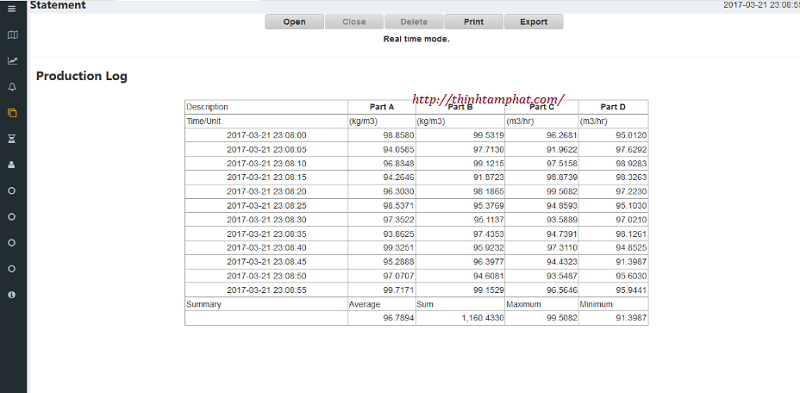Select the Part B value 97.7130
800x393 pixels.
(x=488, y=150)
